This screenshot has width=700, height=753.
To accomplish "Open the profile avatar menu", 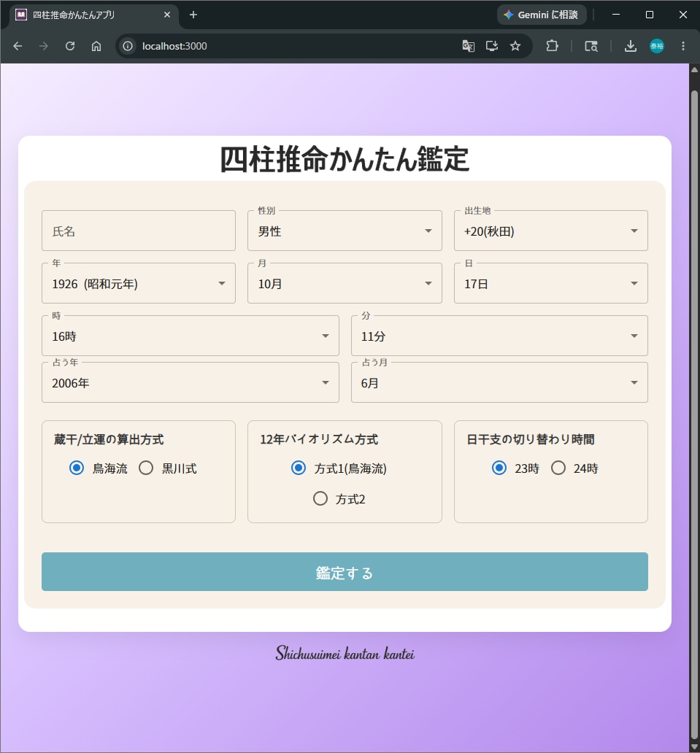I will pos(657,46).
